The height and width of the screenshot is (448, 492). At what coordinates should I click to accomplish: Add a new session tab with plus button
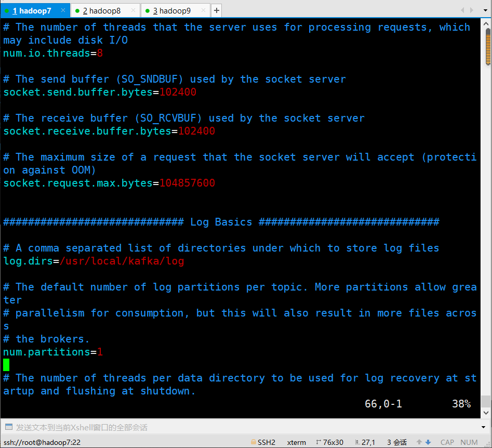(217, 11)
